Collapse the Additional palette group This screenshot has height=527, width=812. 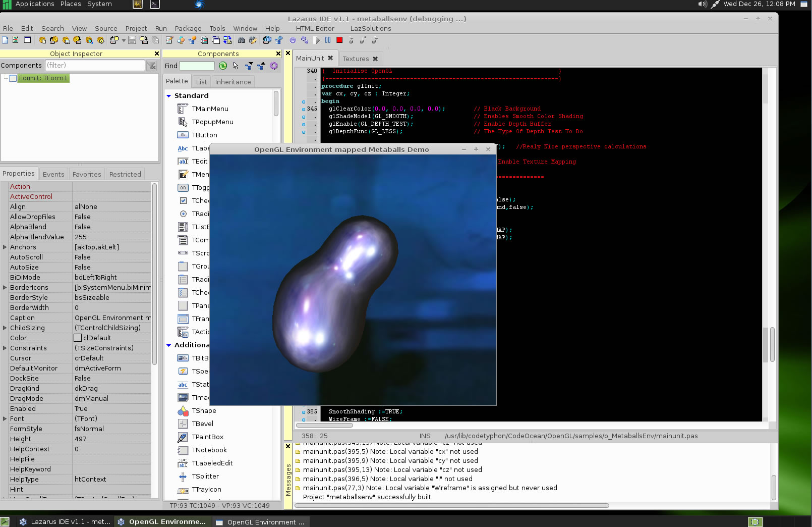169,345
